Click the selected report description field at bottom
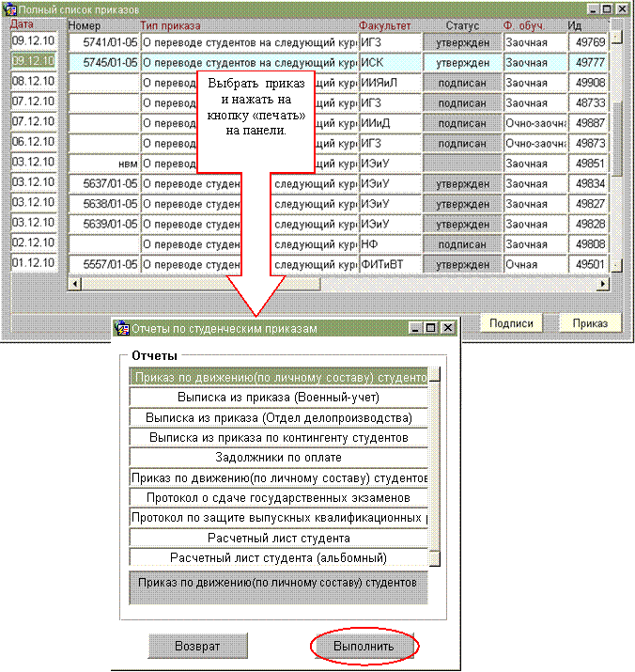The image size is (635, 672). pyautogui.click(x=278, y=587)
